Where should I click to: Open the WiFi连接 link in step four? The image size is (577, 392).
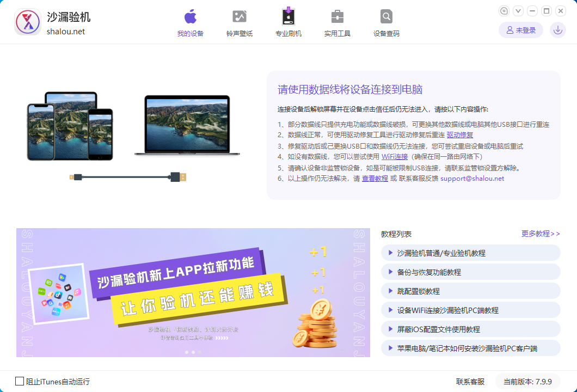(393, 157)
